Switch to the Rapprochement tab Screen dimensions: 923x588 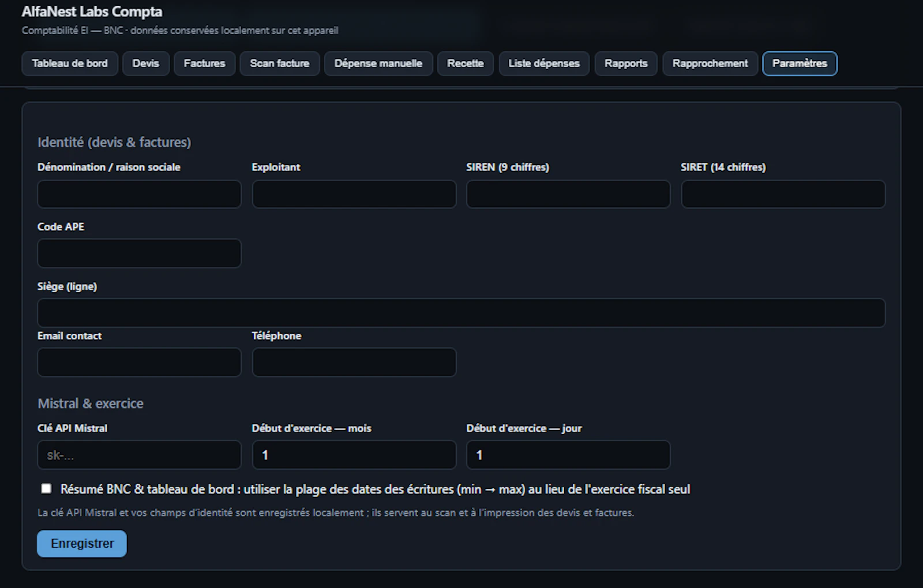[710, 63]
